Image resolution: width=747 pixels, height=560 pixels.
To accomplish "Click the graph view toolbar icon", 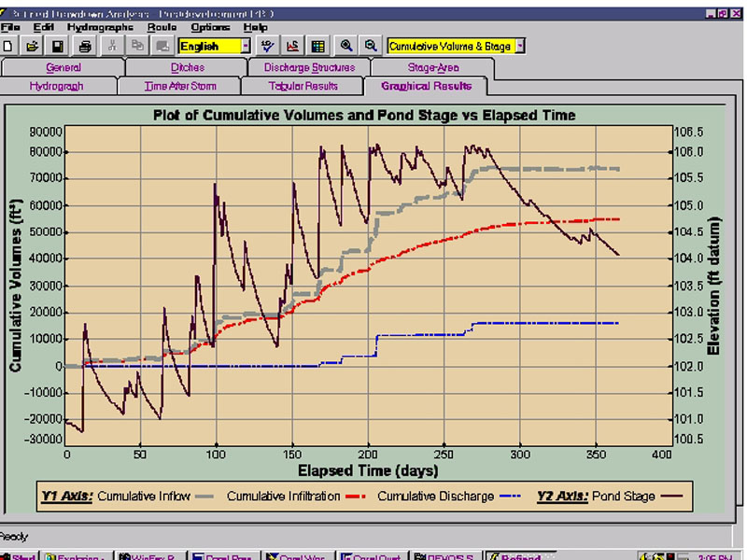I will [292, 46].
